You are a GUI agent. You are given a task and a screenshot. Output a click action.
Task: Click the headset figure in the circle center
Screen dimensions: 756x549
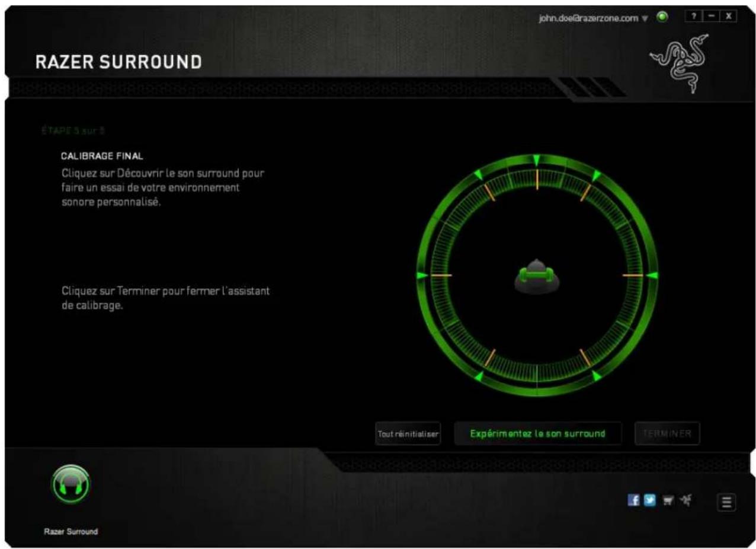[x=536, y=276]
